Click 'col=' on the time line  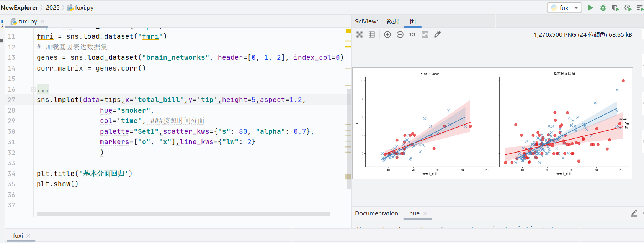click(x=108, y=121)
